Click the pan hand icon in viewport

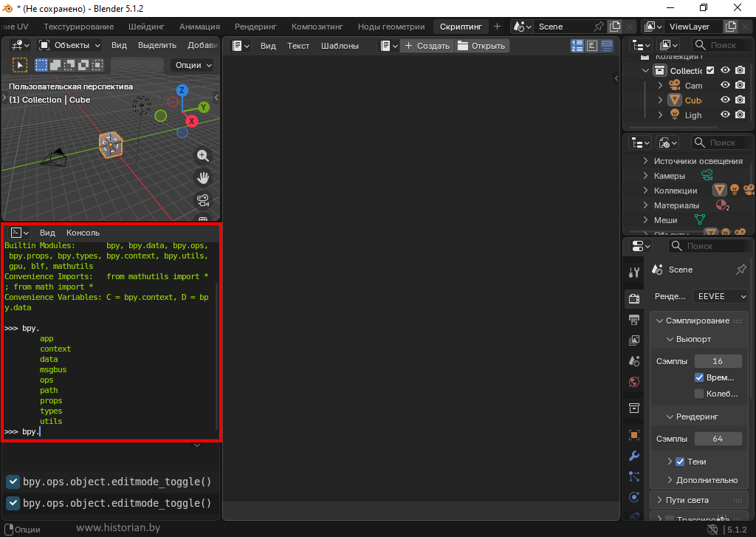click(x=203, y=177)
